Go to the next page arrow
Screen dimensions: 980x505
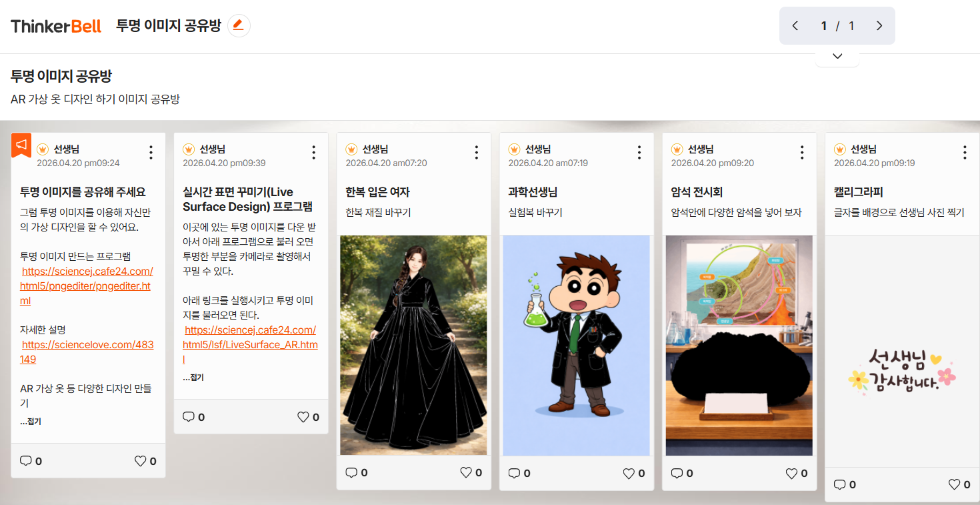tap(879, 26)
